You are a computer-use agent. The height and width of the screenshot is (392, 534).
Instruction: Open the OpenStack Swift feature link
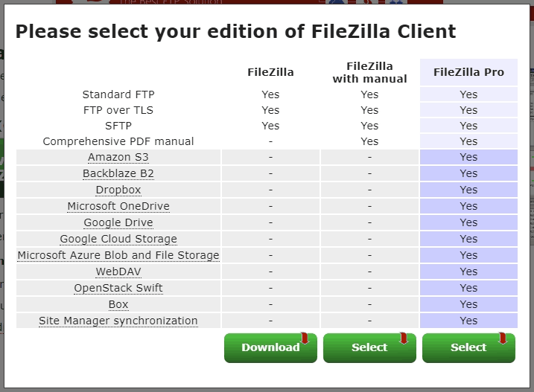pos(118,288)
